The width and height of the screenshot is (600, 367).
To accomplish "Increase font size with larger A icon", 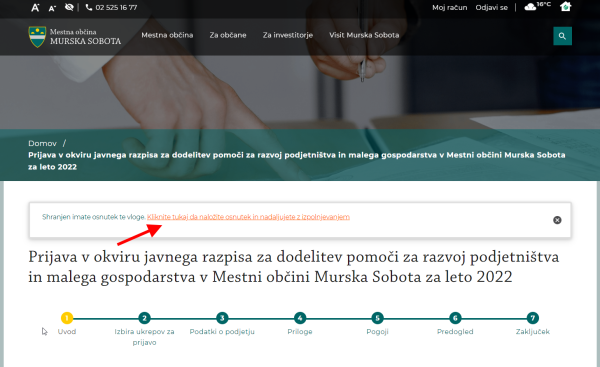I will click(x=35, y=8).
